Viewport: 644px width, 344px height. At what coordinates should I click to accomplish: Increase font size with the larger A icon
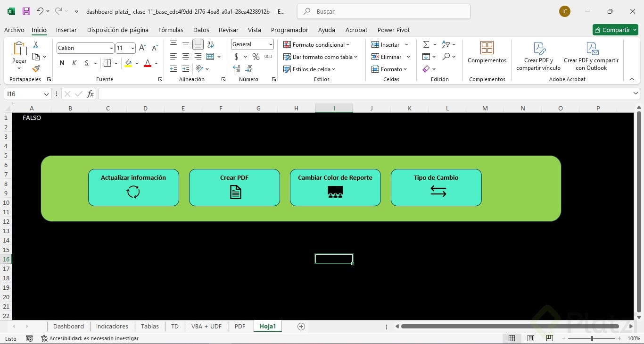click(x=142, y=48)
